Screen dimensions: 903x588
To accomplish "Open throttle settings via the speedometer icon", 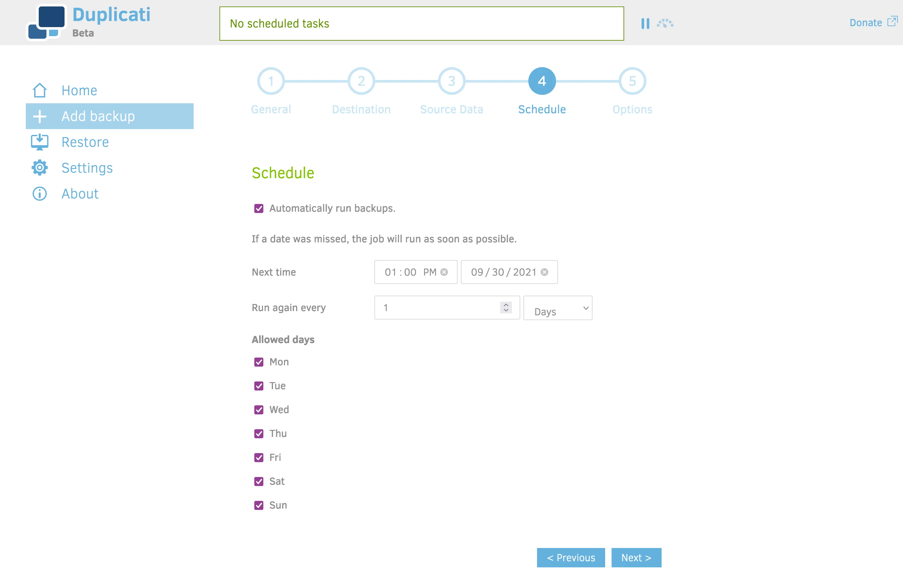I will coord(666,24).
